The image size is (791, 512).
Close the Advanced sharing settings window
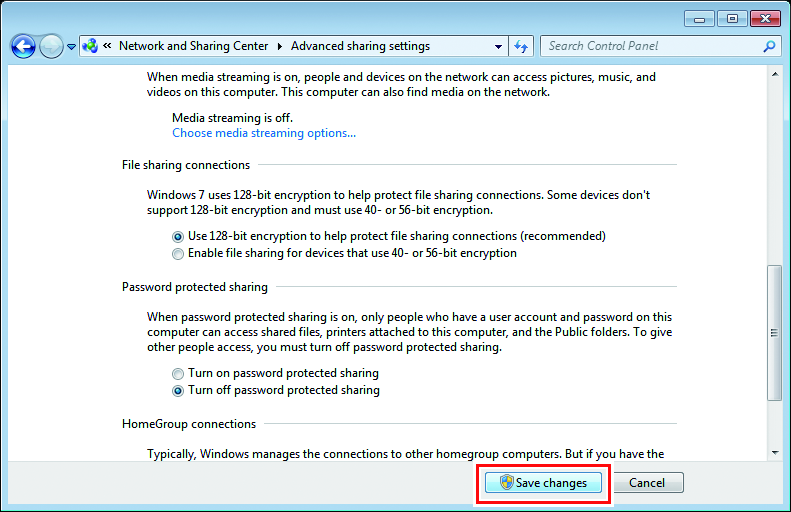pos(765,19)
